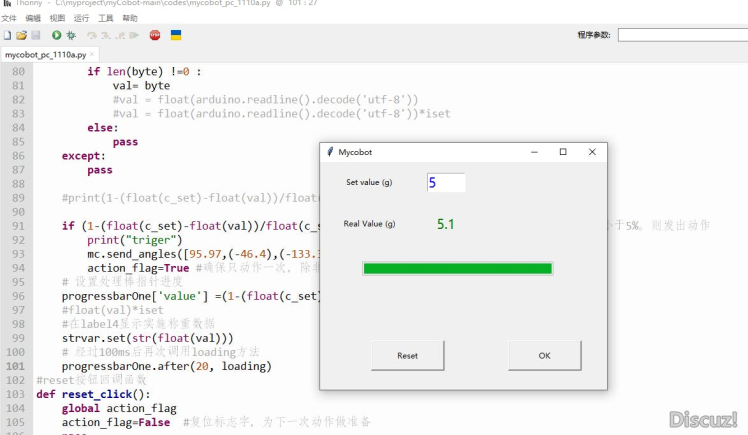Screen dimensions: 748x435
Task: Click the Step into debug icon
Action: (106, 35)
